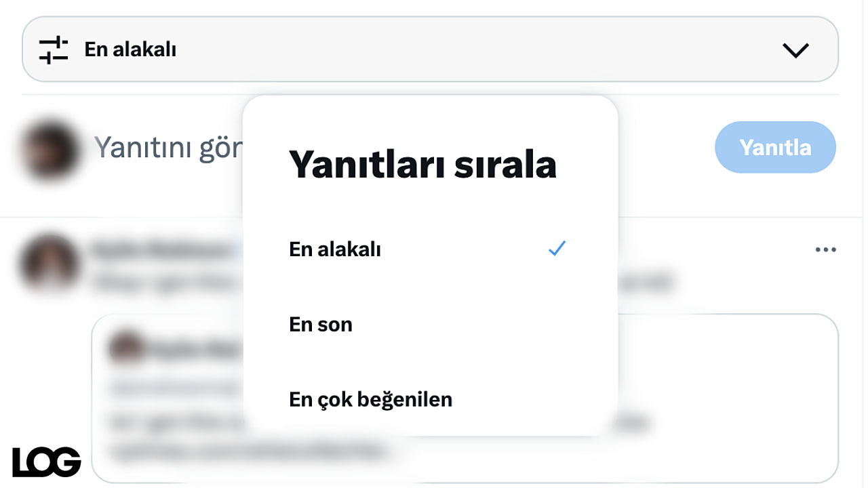Open the En alakalı sort combo box

point(430,49)
